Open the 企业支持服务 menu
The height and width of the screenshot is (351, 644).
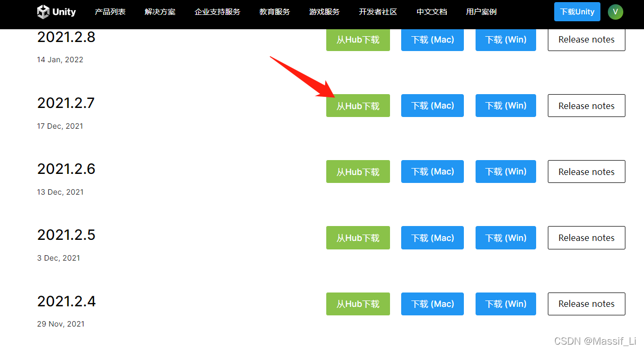pos(217,12)
